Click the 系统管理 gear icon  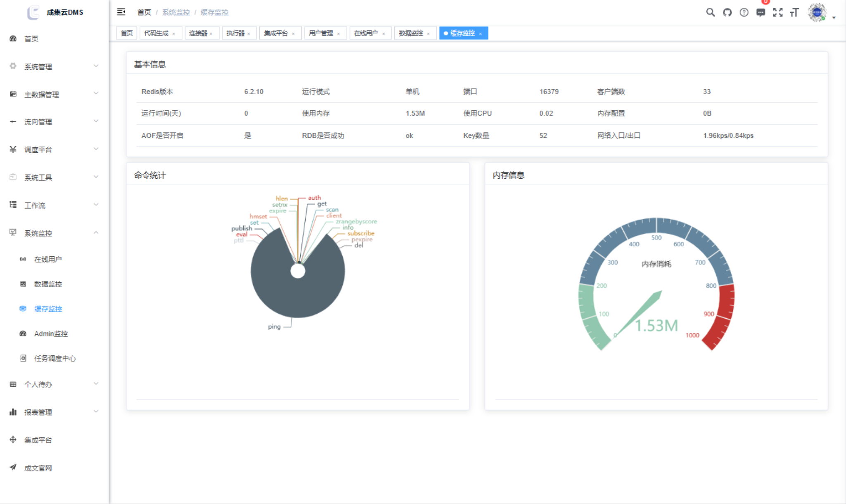point(13,66)
